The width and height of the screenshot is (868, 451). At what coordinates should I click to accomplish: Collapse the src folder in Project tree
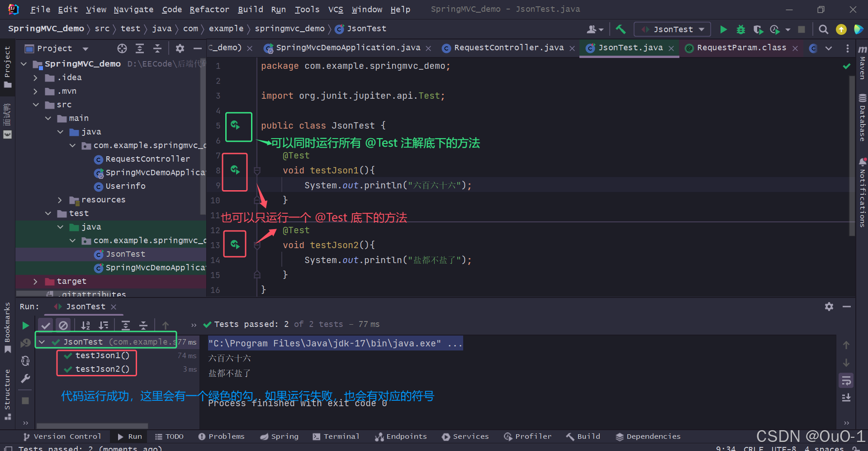36,105
